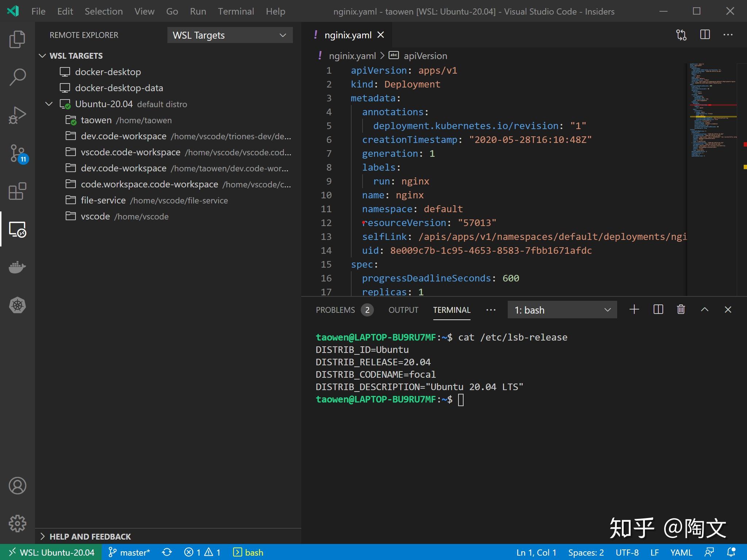Screen dimensions: 747x560
Task: Click the WSL: Ubuntu-20.04 remote indicator
Action: point(51,552)
